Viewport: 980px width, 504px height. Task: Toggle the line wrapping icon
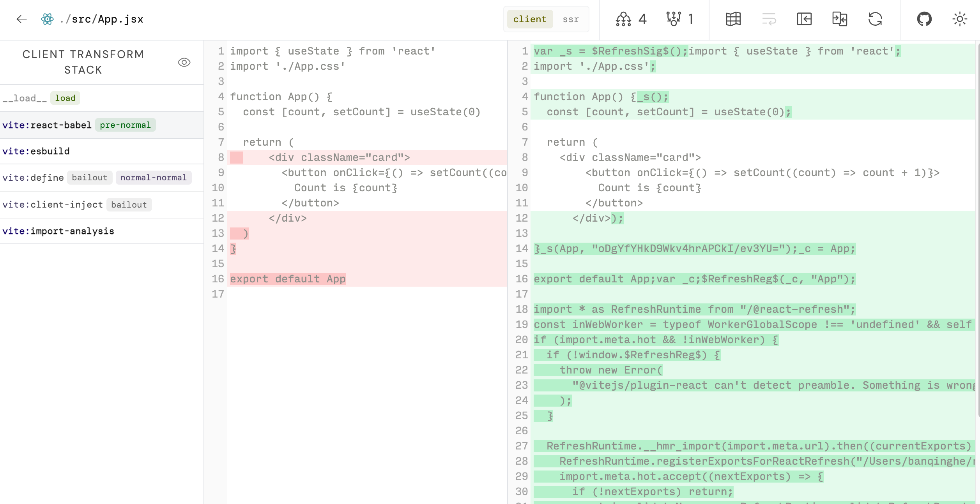pyautogui.click(x=769, y=19)
